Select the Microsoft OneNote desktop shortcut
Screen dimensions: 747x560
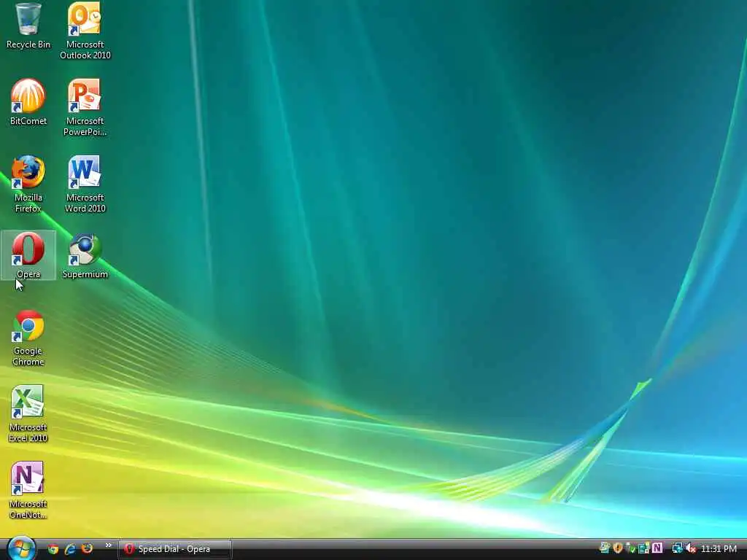(x=28, y=491)
